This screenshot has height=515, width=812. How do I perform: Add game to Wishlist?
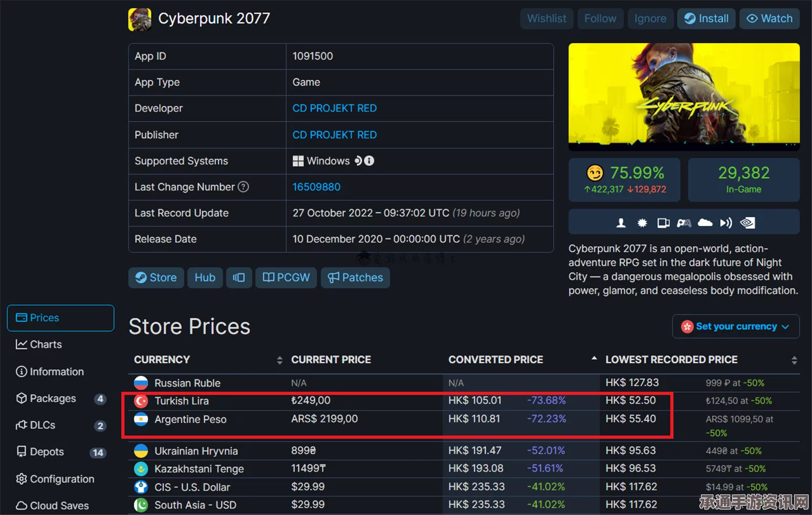[x=547, y=18]
